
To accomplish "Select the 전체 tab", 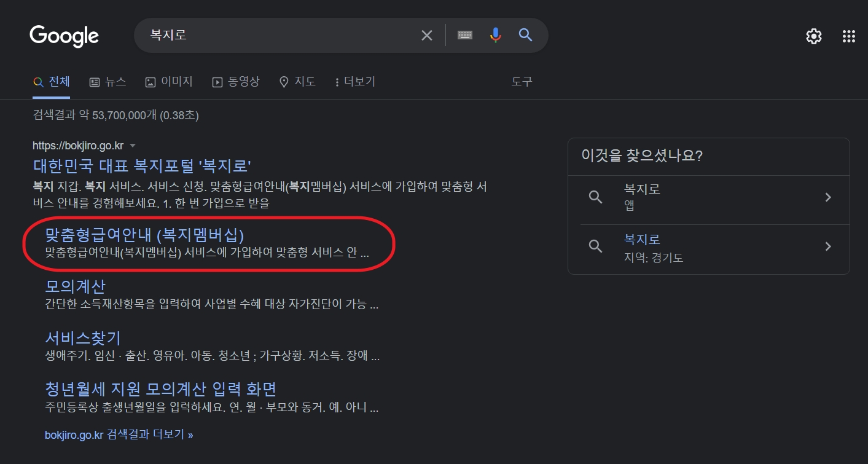I will (x=52, y=82).
